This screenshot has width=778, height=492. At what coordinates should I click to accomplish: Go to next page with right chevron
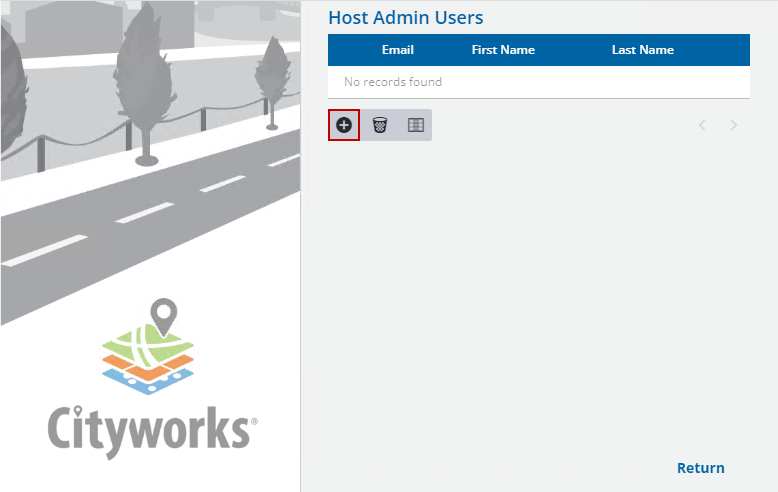click(734, 125)
